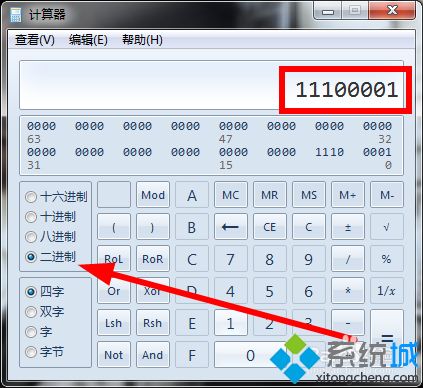Click the Rsh right shift button
This screenshot has height=388, width=423.
[x=153, y=323]
